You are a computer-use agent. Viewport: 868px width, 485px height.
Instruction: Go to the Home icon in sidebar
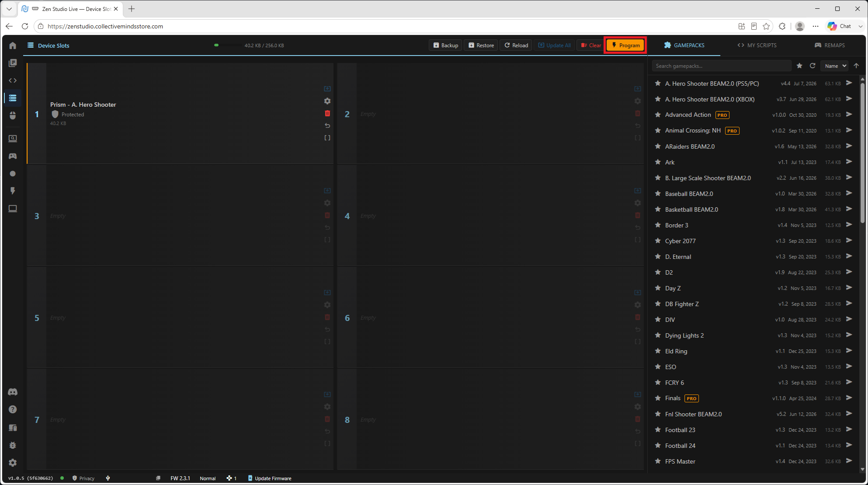pos(13,45)
